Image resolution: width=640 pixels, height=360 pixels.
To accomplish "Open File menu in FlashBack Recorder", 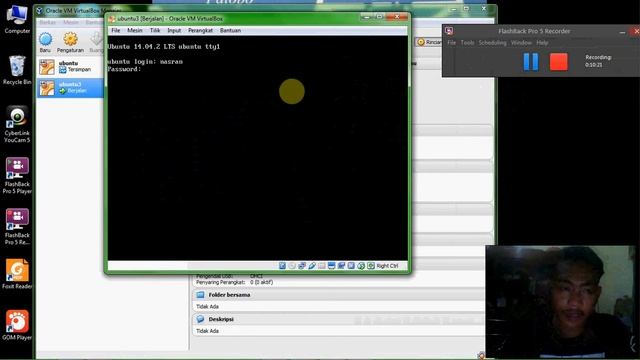I will [451, 42].
